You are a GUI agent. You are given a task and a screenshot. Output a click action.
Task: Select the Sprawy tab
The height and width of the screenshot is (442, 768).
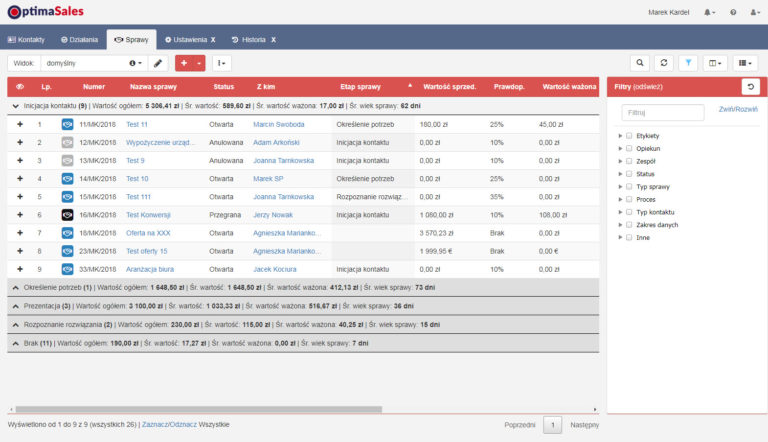[131, 40]
